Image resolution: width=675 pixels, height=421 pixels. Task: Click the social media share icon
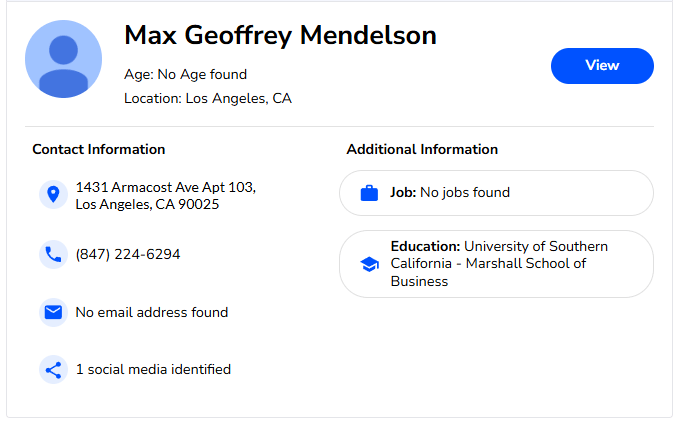[53, 370]
